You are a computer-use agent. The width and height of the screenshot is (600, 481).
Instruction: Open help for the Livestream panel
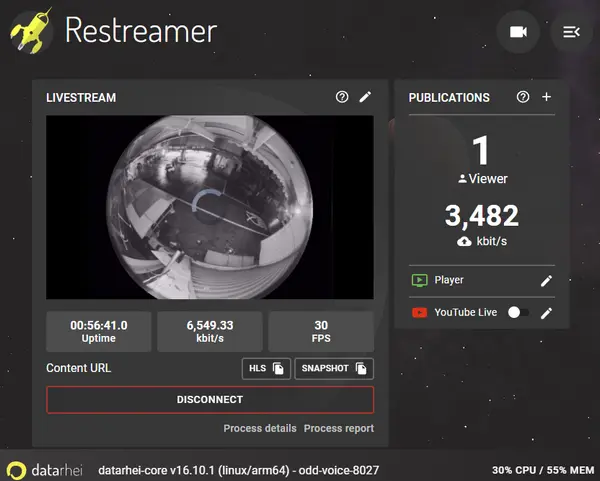(x=342, y=97)
